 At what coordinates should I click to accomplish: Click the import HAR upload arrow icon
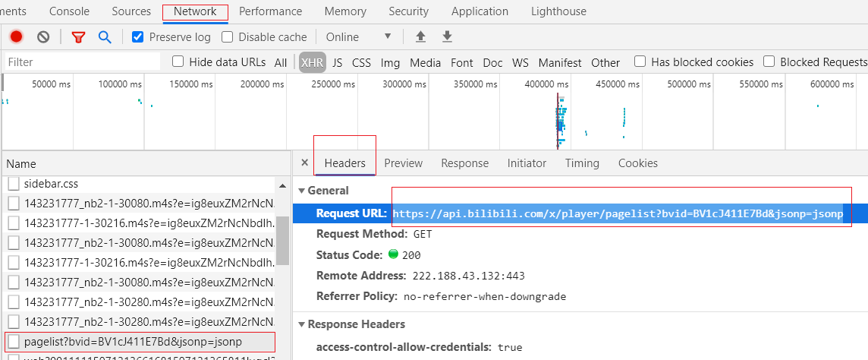[420, 36]
